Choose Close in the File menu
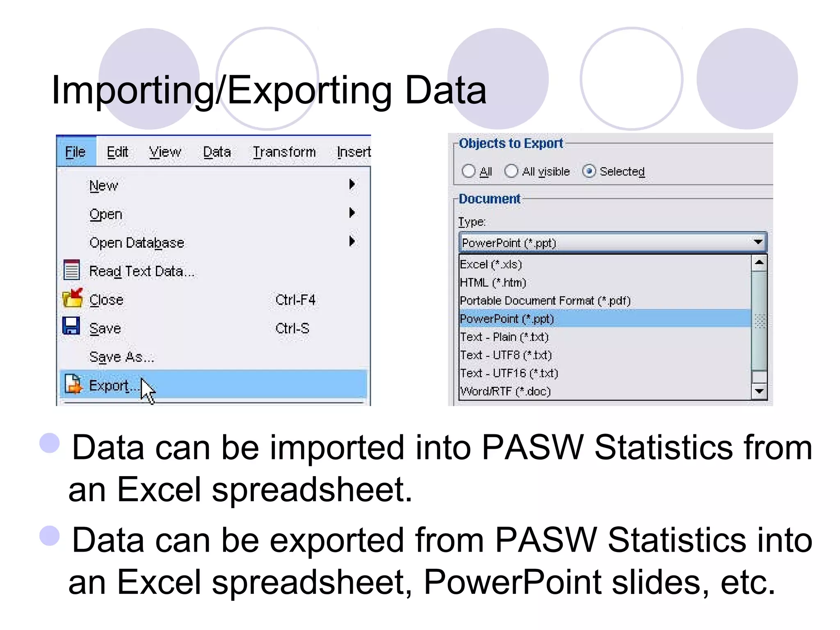The height and width of the screenshot is (630, 840). point(213,299)
